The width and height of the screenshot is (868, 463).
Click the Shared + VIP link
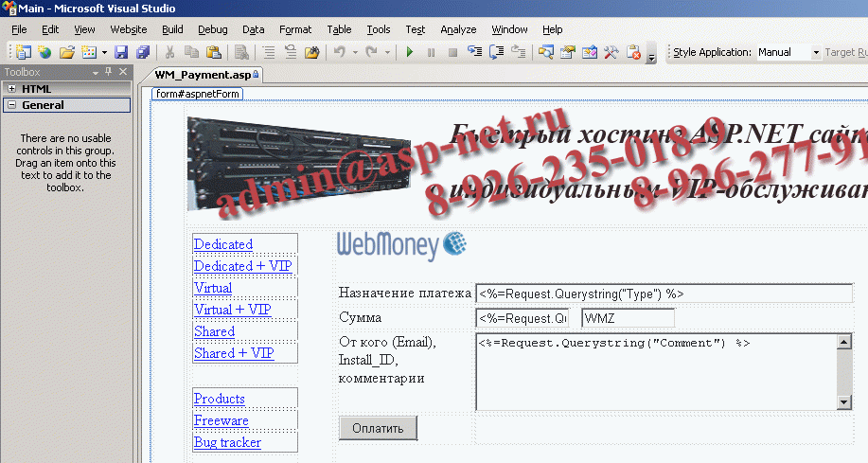pos(234,353)
